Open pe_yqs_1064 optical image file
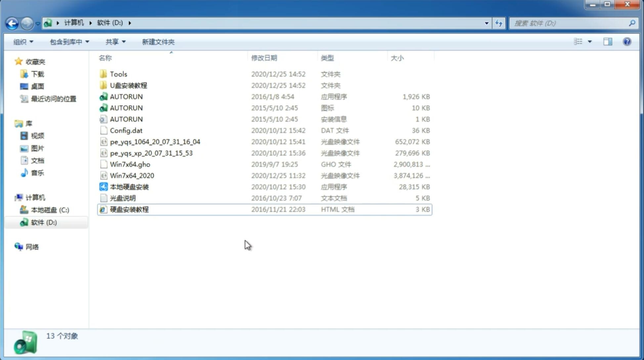 point(155,142)
